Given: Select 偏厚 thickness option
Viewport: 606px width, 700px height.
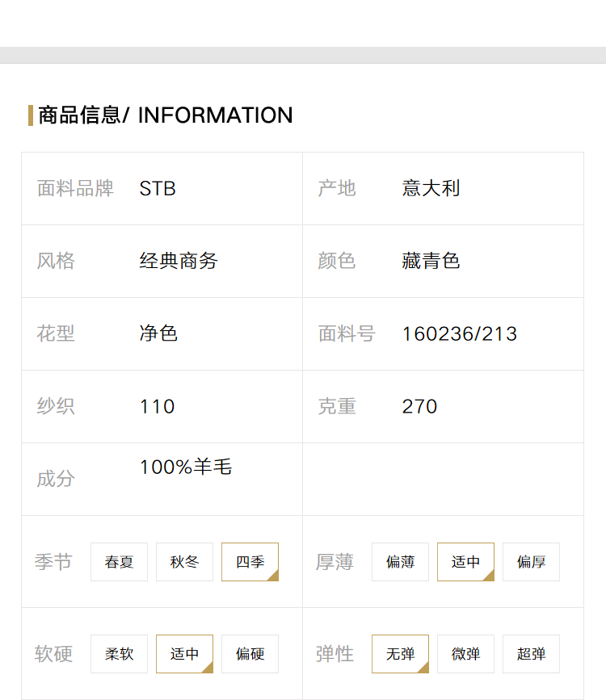Looking at the screenshot, I should click(532, 562).
